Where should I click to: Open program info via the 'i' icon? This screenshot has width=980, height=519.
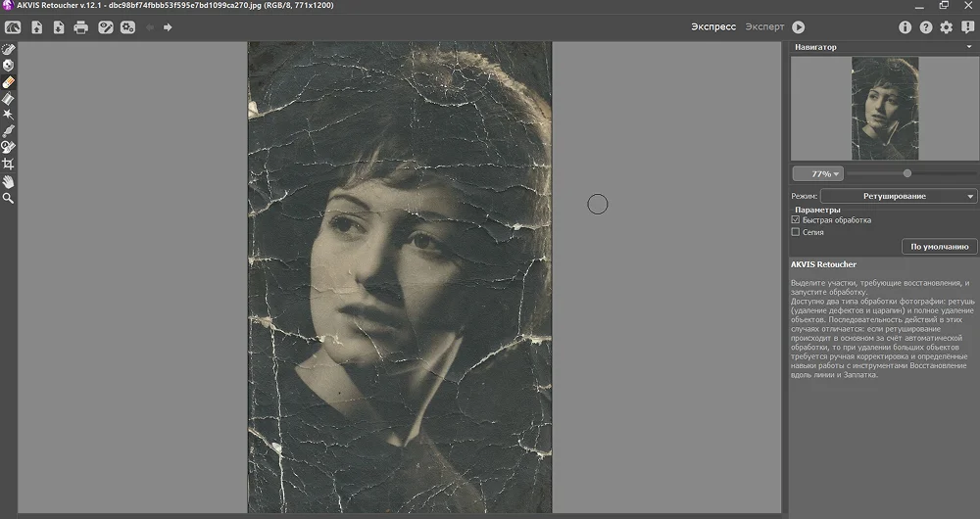pyautogui.click(x=905, y=27)
